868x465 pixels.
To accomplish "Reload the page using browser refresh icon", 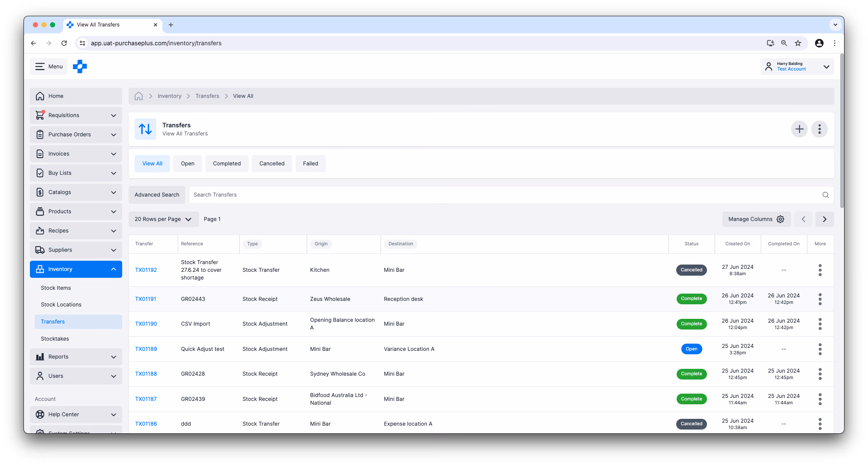I will pyautogui.click(x=64, y=43).
